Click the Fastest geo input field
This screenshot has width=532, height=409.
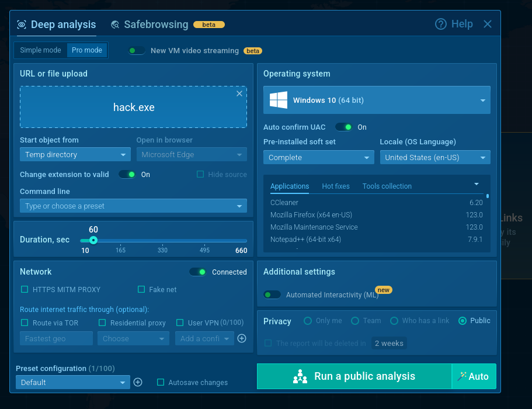tap(56, 338)
